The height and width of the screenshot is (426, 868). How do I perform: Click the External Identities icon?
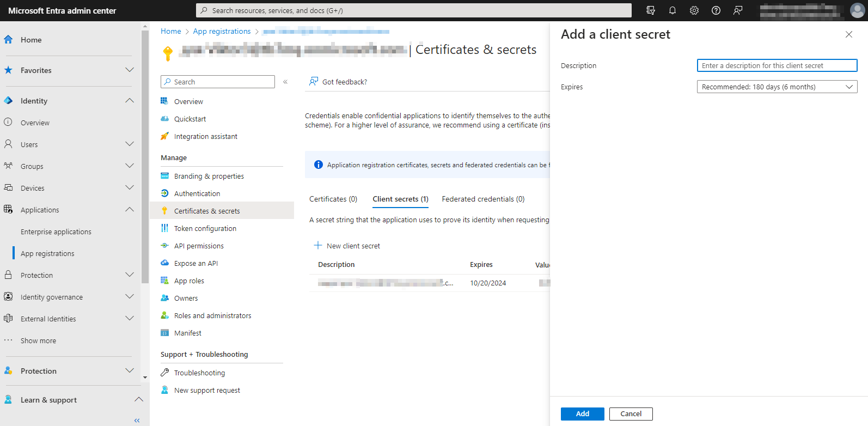pos(8,319)
